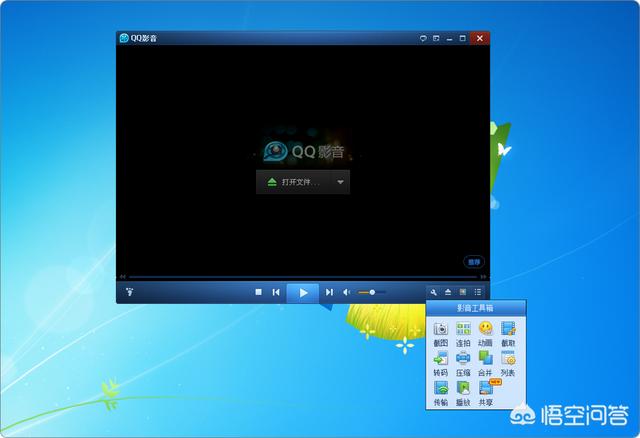Click the feedback bubble icon in title bar
The height and width of the screenshot is (438, 640).
click(423, 38)
